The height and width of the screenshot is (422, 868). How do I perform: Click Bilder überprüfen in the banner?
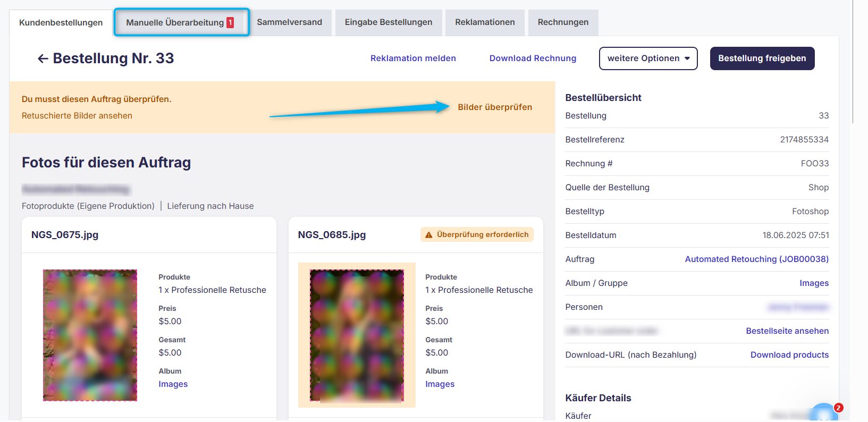(x=495, y=107)
